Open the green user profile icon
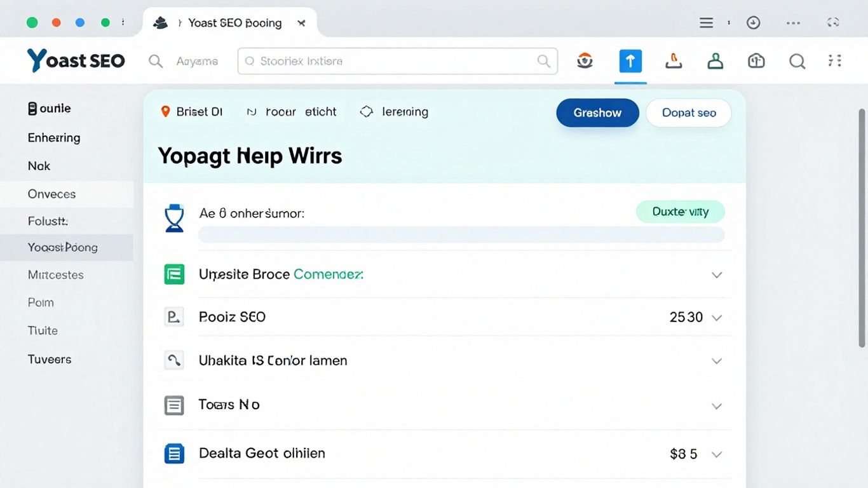The image size is (868, 488). [715, 60]
